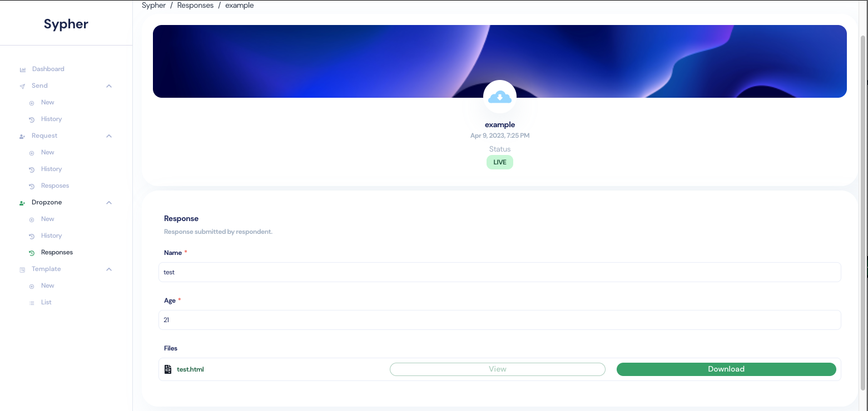Open Resposes under Request
This screenshot has height=411, width=868.
click(x=55, y=186)
